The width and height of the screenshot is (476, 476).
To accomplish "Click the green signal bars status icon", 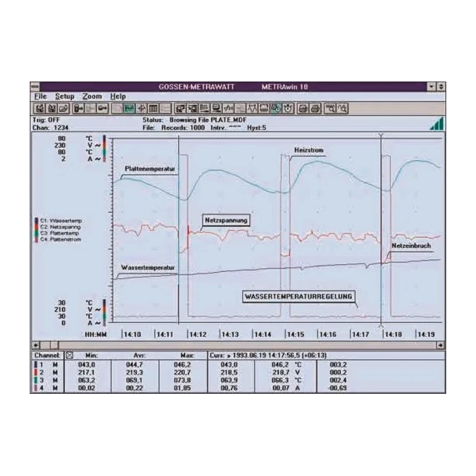I will (x=437, y=124).
